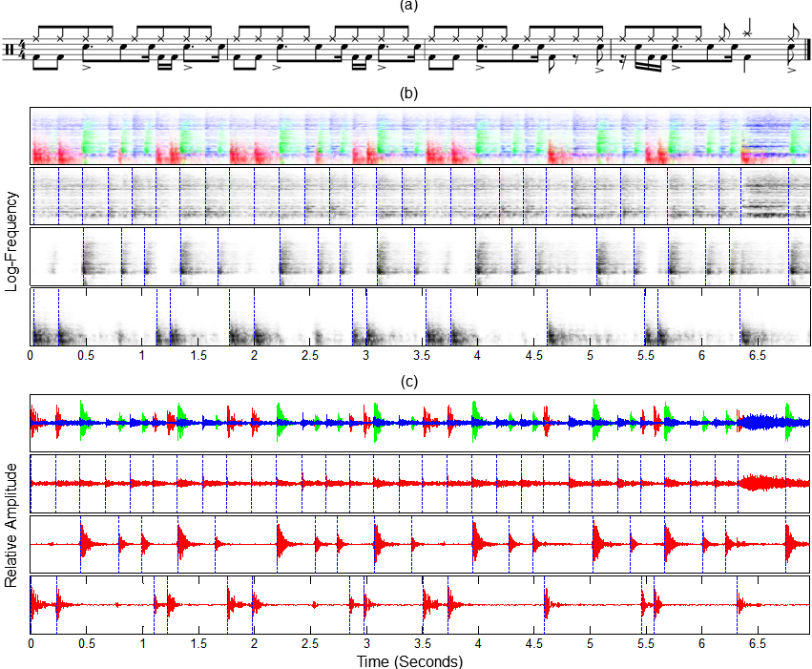The width and height of the screenshot is (812, 669).
Task: Click the final double barline of the score
Action: click(807, 49)
